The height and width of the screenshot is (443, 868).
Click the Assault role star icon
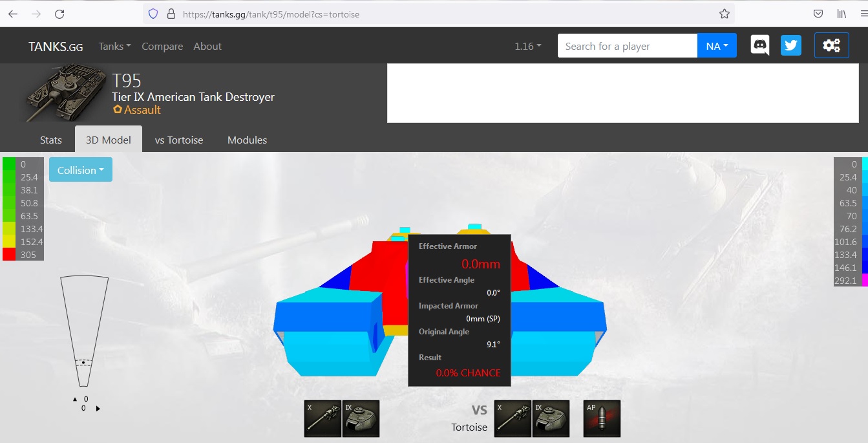[118, 110]
